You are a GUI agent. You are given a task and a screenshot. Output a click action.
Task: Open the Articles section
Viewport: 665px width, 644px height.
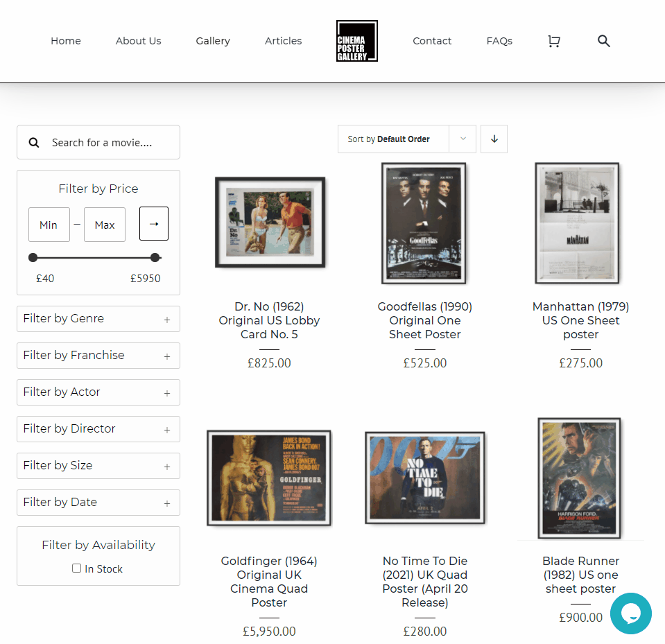[x=284, y=41]
